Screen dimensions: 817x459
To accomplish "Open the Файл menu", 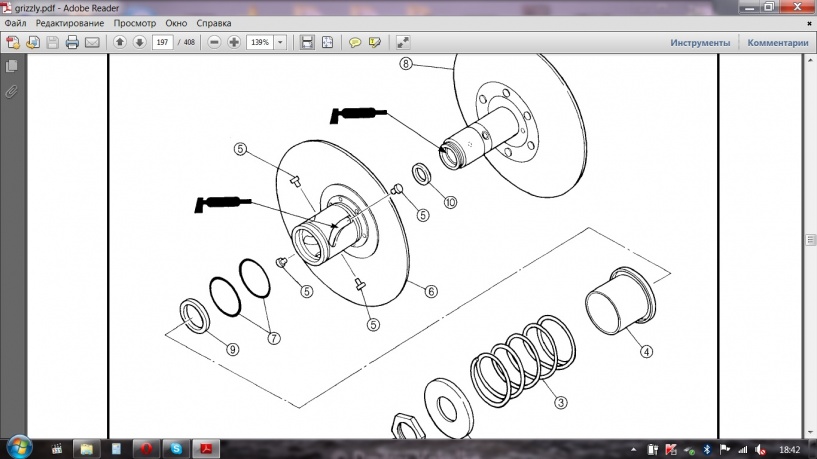I will click(16, 22).
